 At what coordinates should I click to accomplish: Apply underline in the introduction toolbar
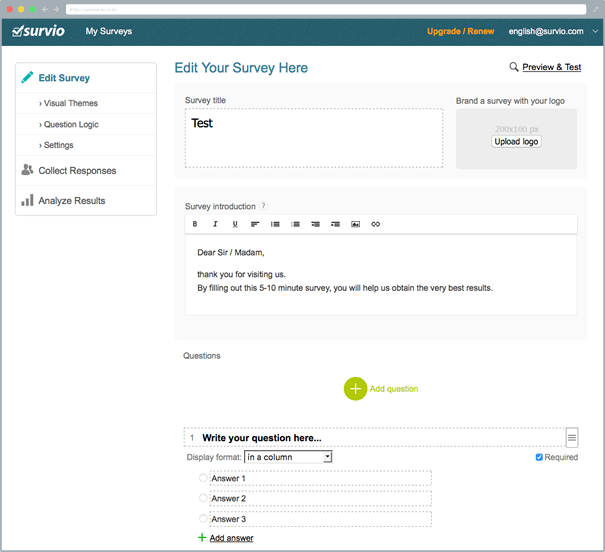pyautogui.click(x=235, y=224)
